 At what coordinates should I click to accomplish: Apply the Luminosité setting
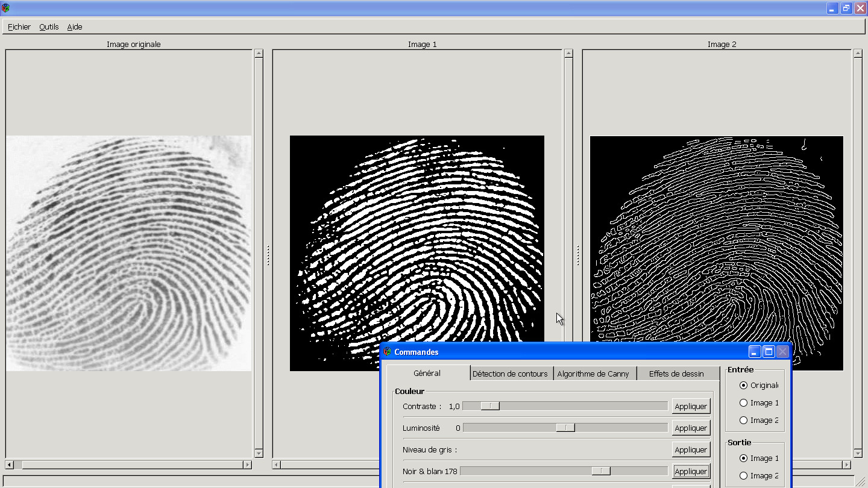tap(691, 428)
